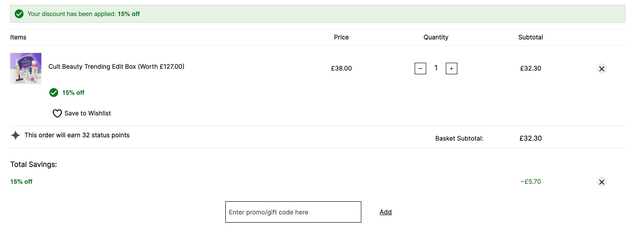This screenshot has width=644, height=226.
Task: Increase quantity with the plus button
Action: 451,68
